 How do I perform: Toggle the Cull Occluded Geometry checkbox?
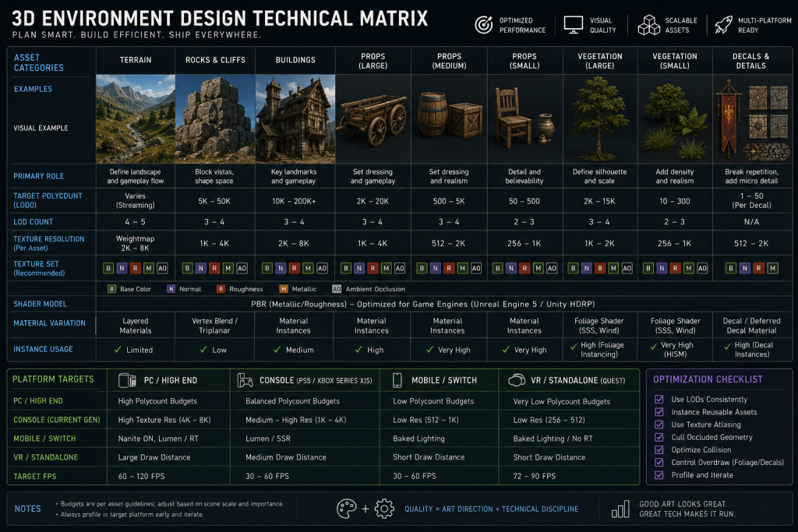coord(659,438)
